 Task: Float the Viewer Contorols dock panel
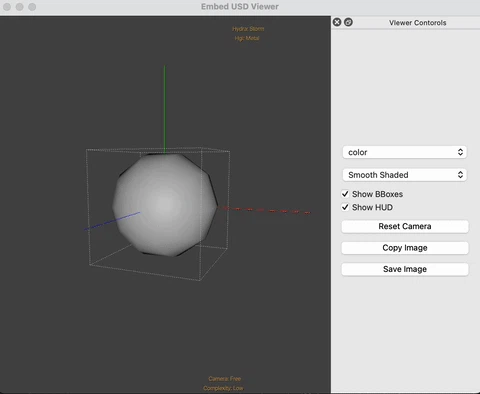pyautogui.click(x=348, y=22)
